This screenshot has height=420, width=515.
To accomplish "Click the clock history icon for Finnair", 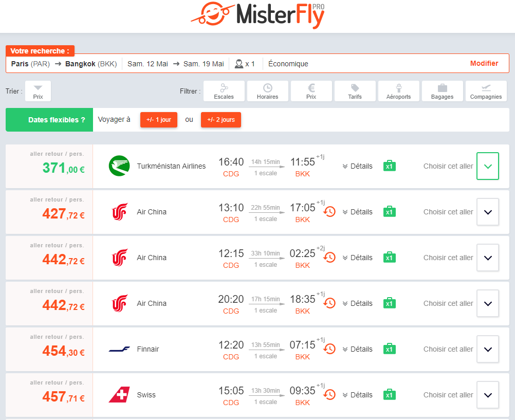I will click(329, 349).
